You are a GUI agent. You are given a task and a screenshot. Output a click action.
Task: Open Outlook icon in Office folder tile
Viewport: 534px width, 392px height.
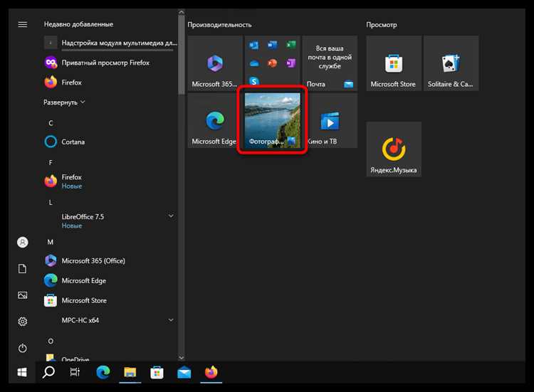(254, 45)
